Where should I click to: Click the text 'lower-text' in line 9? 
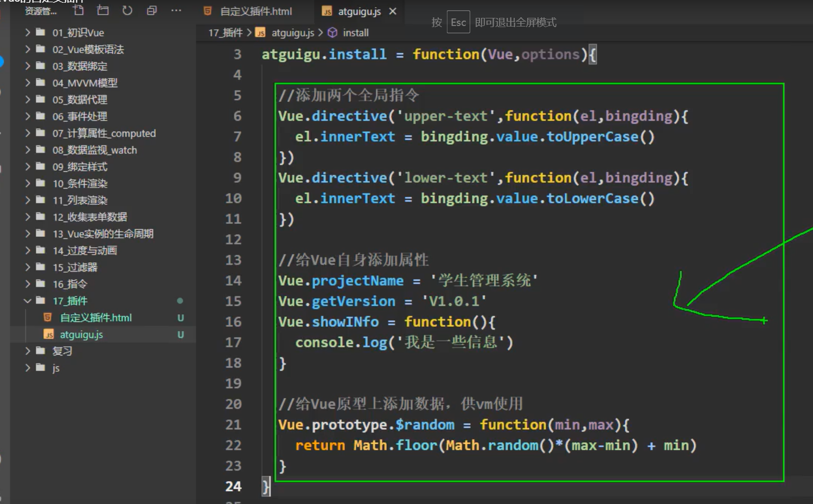[x=446, y=178]
